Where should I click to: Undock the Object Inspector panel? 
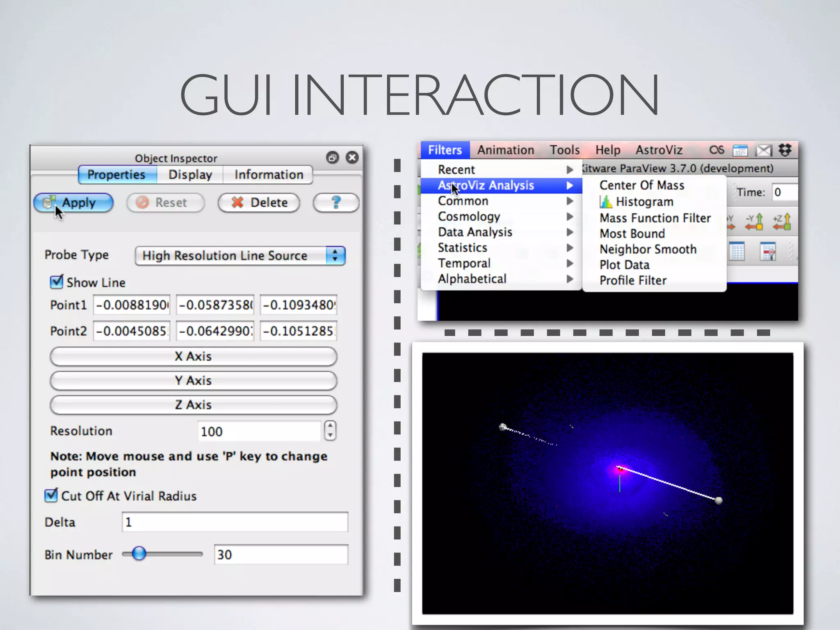coord(332,157)
